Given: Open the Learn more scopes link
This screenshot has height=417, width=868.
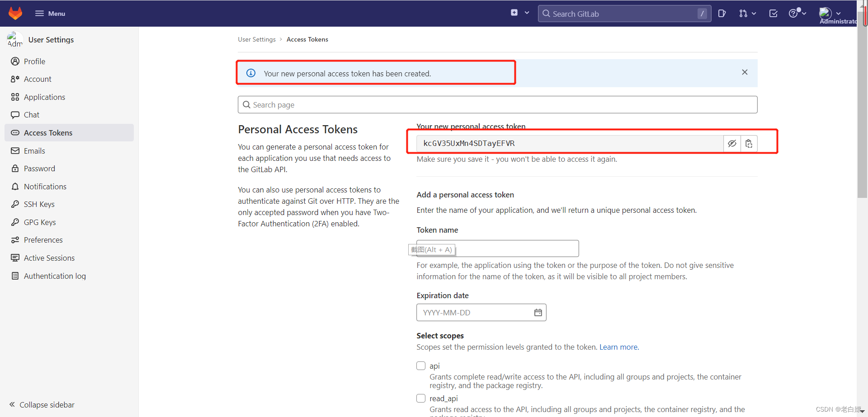Looking at the screenshot, I should click(x=618, y=347).
